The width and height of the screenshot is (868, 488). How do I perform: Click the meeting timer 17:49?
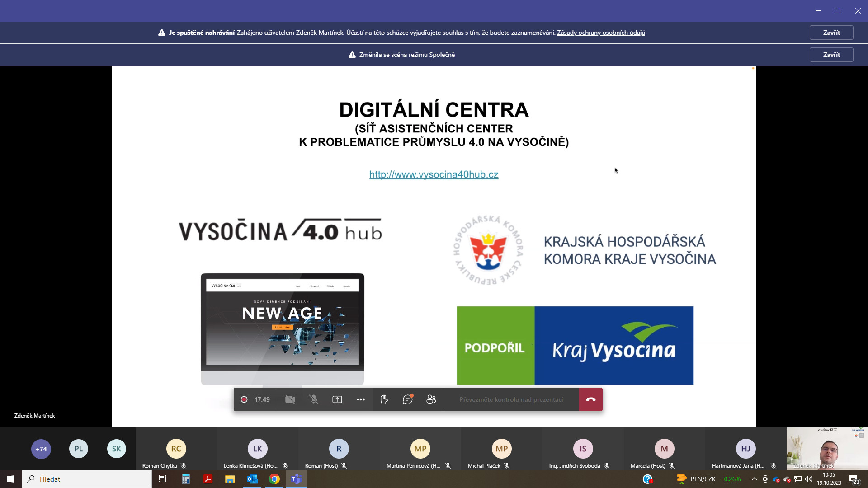coord(262,399)
